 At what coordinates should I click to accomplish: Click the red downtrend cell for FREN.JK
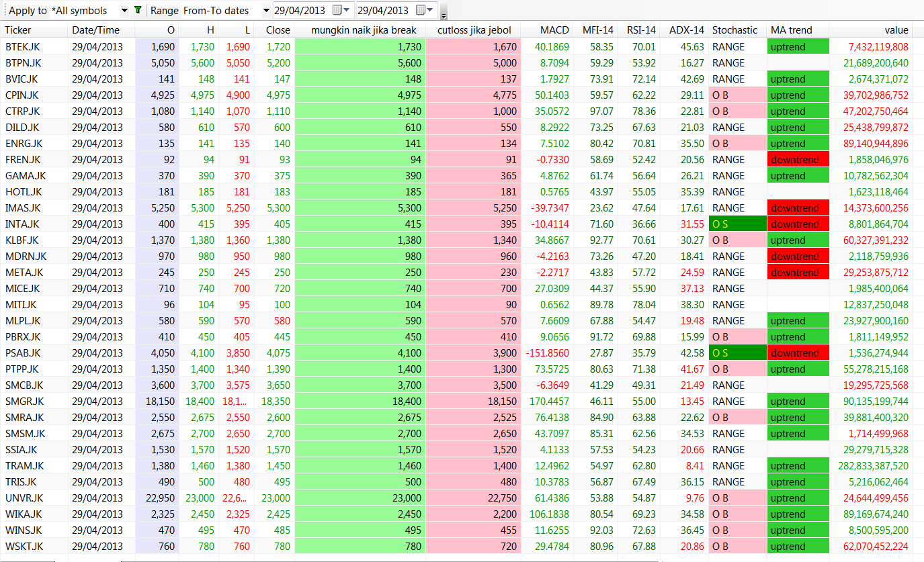(798, 159)
